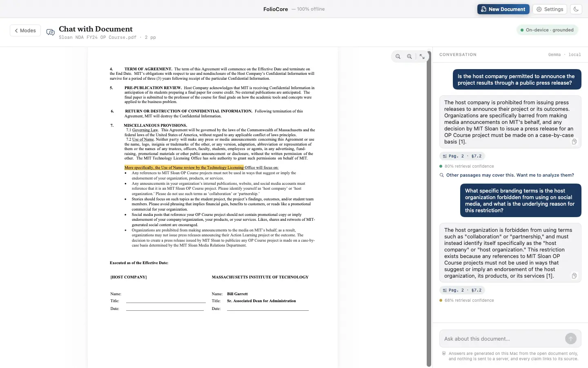Zoom out of the document

click(398, 57)
